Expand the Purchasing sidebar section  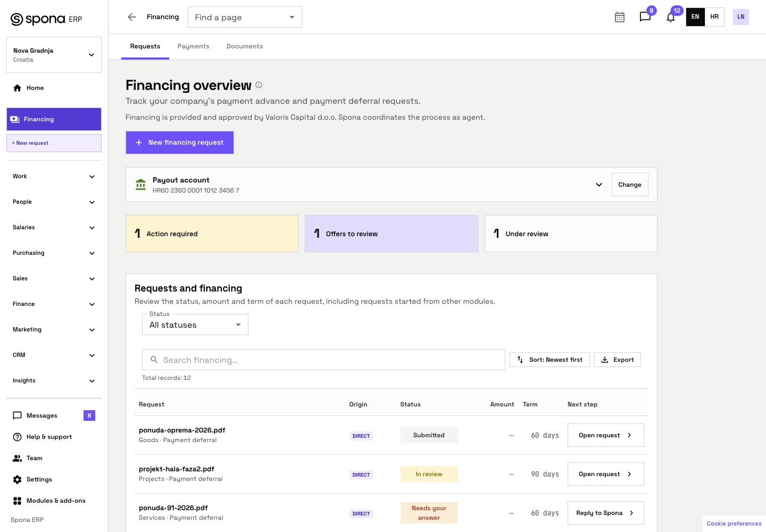coord(54,253)
